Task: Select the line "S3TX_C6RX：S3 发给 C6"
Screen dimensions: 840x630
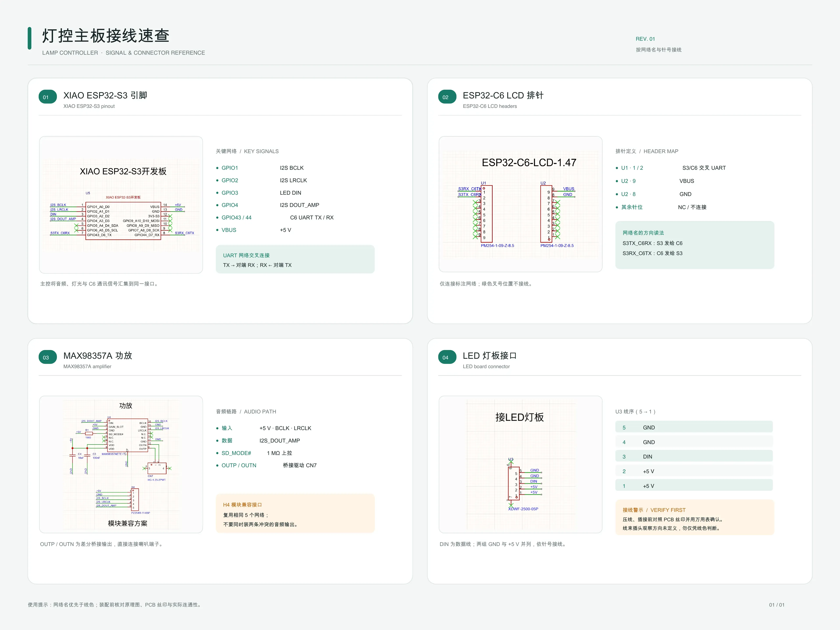Action: (x=652, y=243)
